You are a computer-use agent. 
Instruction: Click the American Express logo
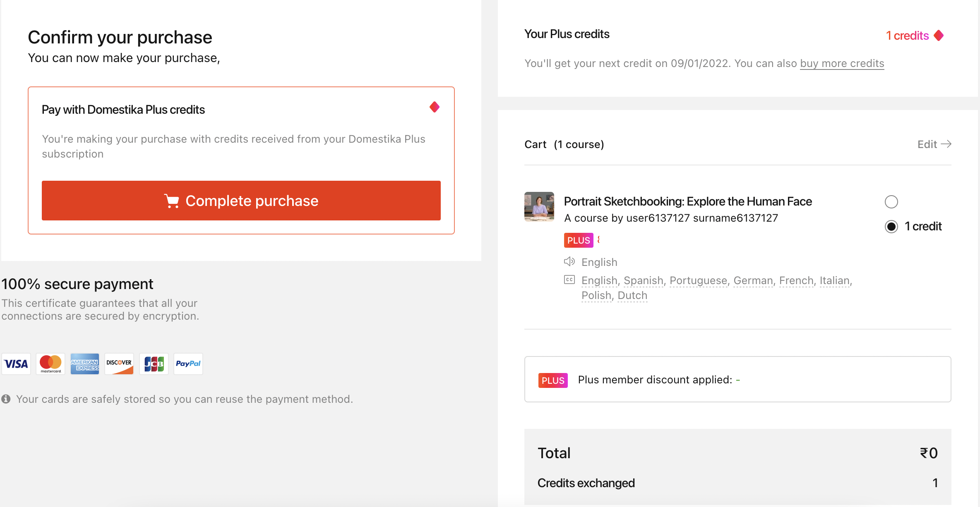85,364
